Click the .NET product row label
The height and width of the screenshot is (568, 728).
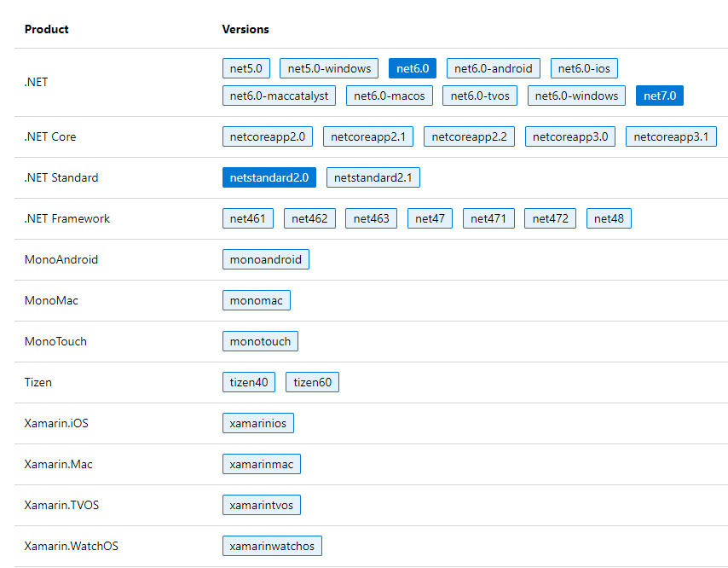36,82
